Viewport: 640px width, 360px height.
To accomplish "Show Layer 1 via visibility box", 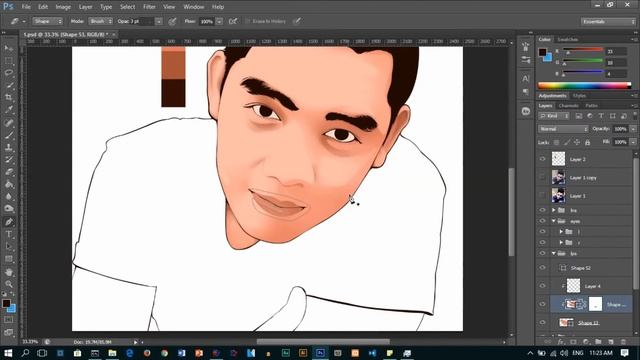I will pyautogui.click(x=542, y=196).
